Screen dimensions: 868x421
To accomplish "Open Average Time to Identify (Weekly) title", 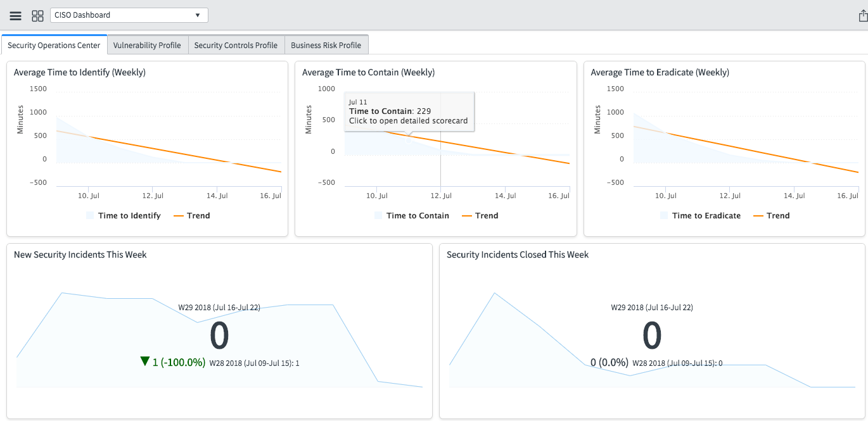I will tap(80, 72).
